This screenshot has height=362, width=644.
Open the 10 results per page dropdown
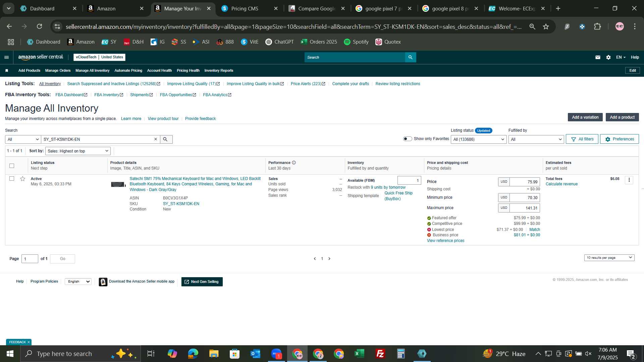609,258
